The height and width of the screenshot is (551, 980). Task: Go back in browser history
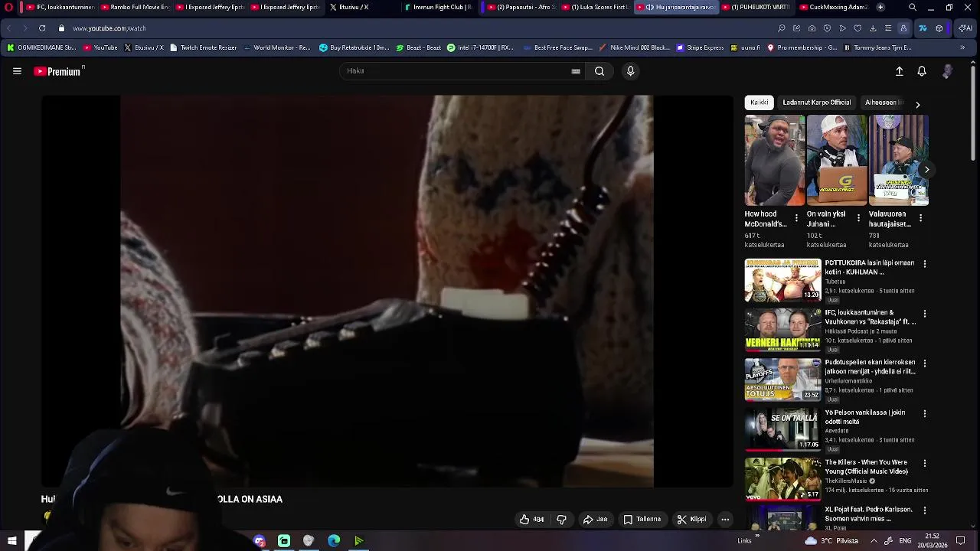(8, 28)
